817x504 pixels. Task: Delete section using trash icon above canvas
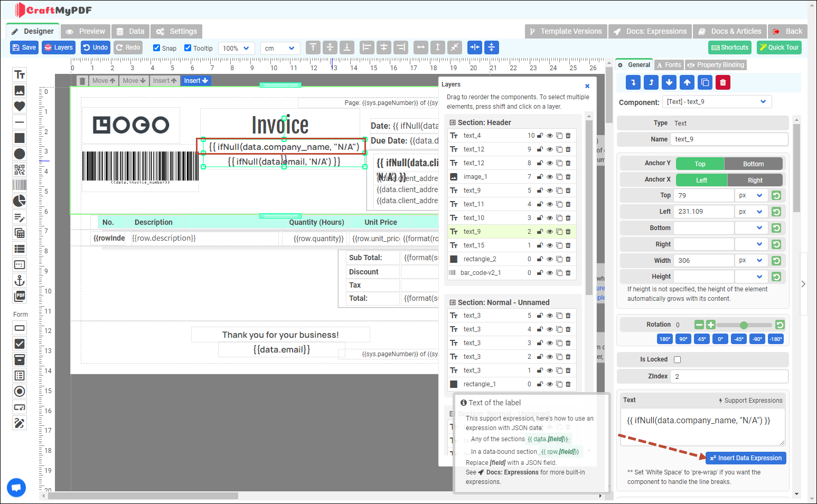click(x=82, y=81)
